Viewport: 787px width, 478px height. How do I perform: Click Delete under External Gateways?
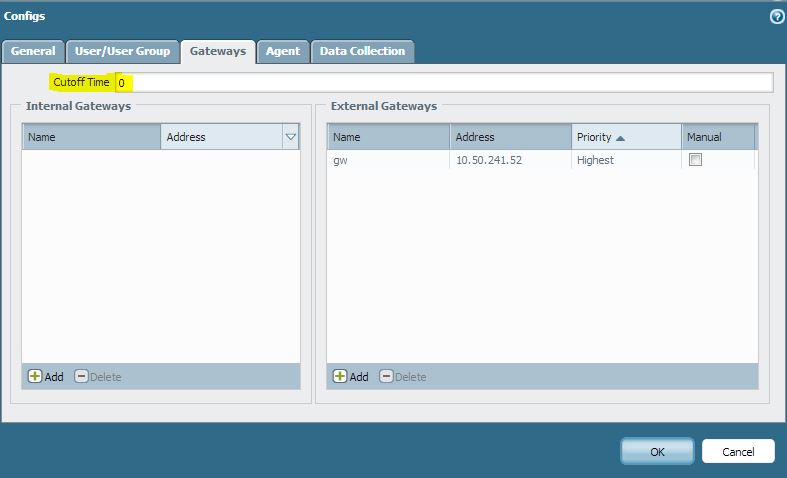403,377
